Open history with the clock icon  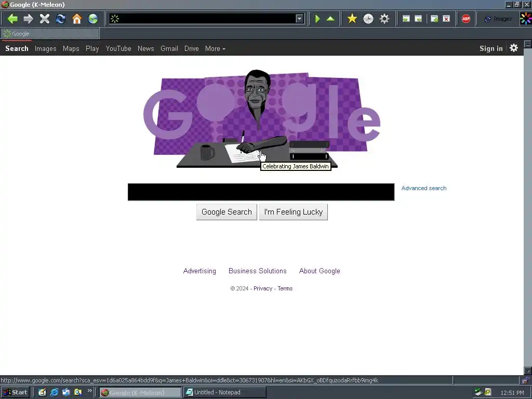pyautogui.click(x=368, y=19)
